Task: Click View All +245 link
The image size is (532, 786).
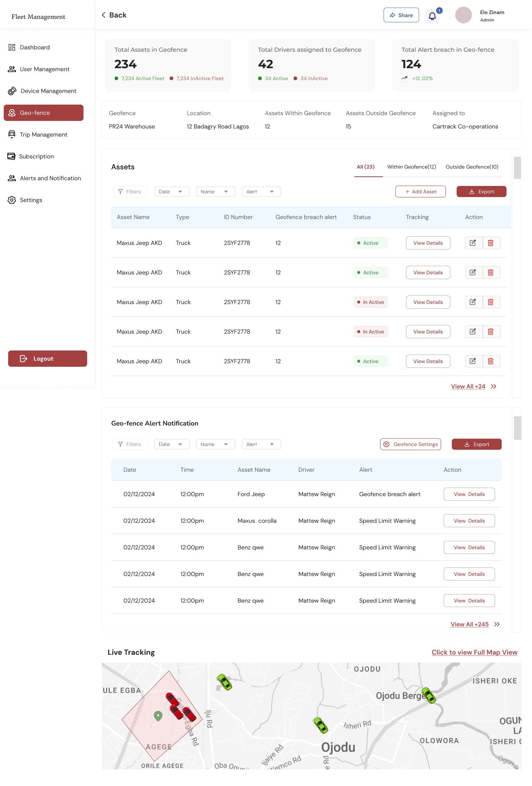Action: (470, 624)
